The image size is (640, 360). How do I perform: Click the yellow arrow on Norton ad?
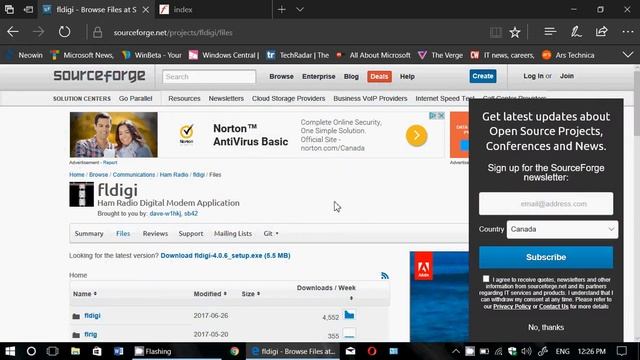coord(416,136)
